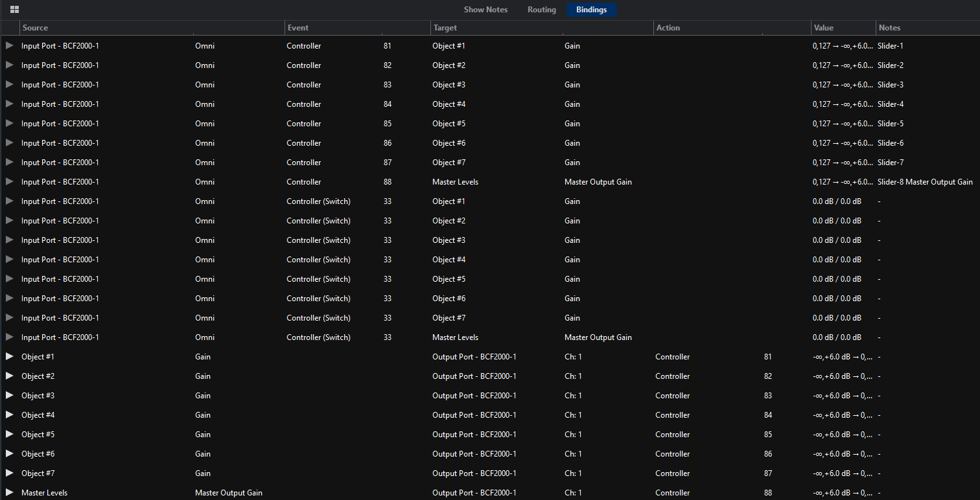
Task: Select the Slider-3 note cell
Action: 891,85
